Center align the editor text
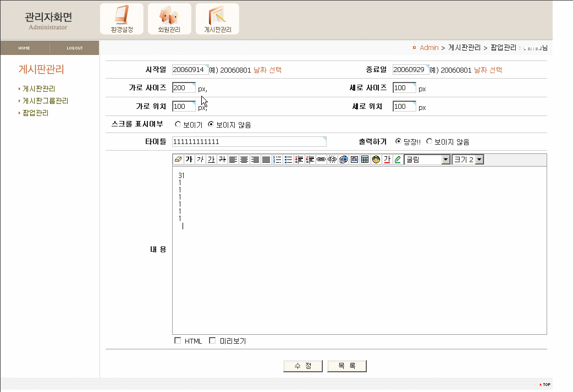Screen dimensions: 573x392 pyautogui.click(x=244, y=159)
